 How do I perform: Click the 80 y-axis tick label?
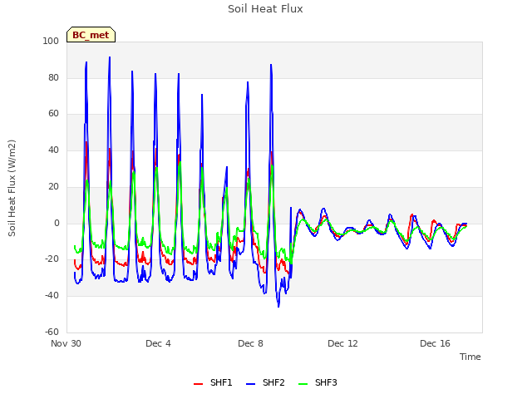53,77
